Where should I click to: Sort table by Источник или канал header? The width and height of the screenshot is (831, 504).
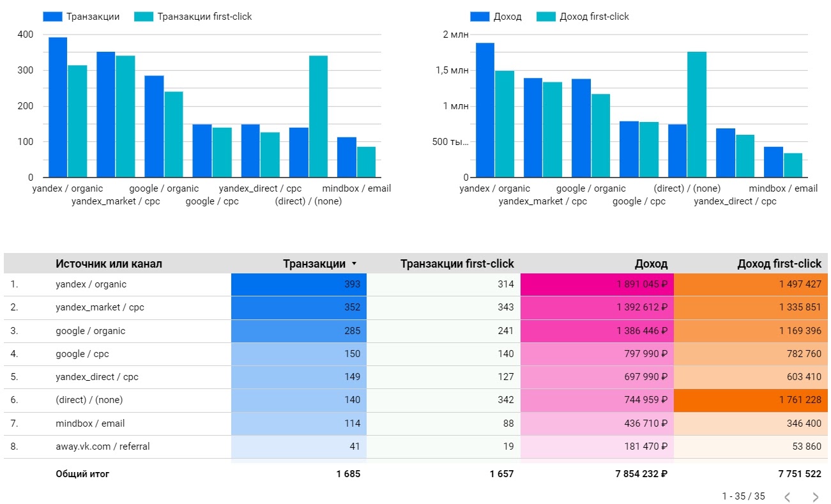pos(109,264)
